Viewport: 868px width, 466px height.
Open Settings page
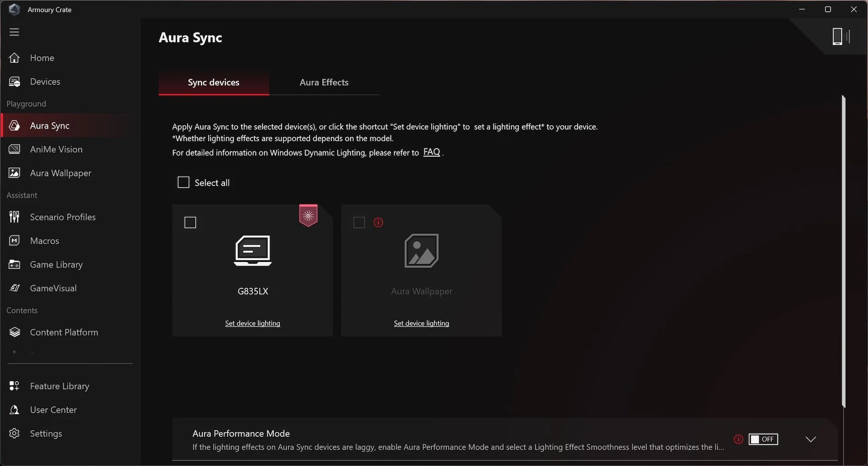[x=70, y=433]
